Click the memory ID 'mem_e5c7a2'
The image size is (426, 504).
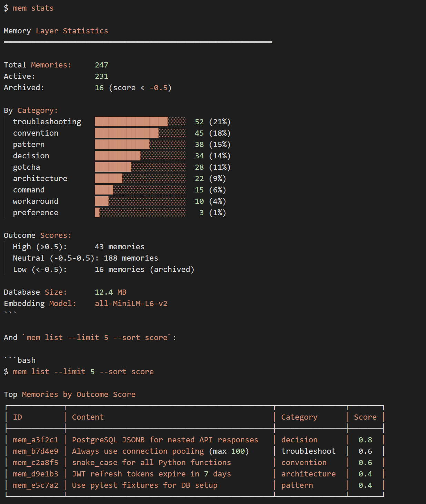click(x=35, y=485)
